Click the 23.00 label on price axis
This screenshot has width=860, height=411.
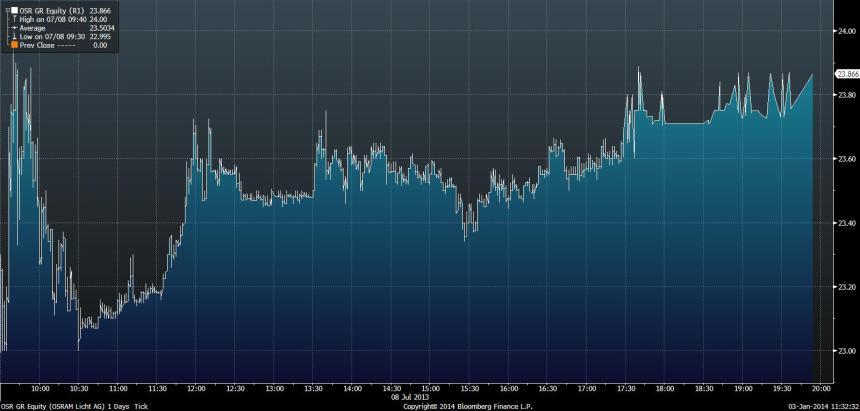(845, 351)
